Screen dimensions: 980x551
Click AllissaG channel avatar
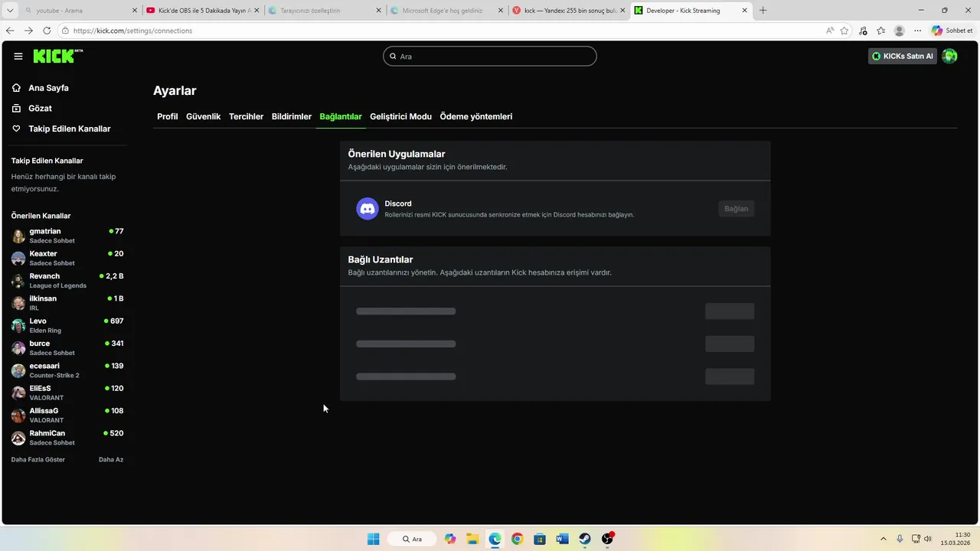pos(18,416)
